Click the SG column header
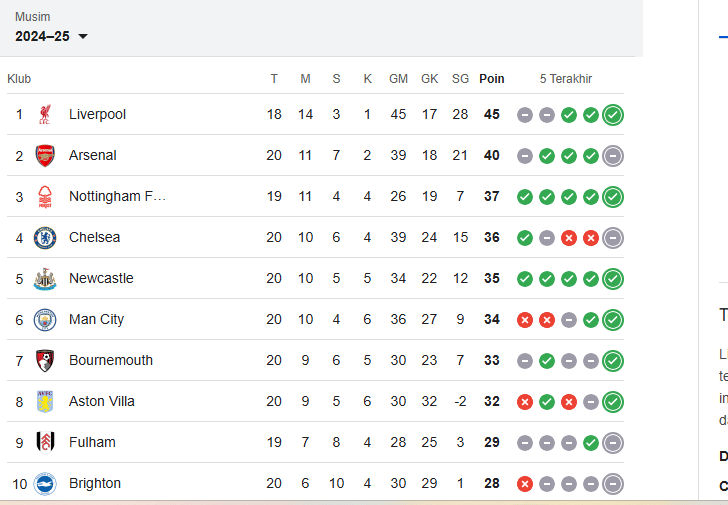Screen dimensions: 728x505 click(460, 78)
